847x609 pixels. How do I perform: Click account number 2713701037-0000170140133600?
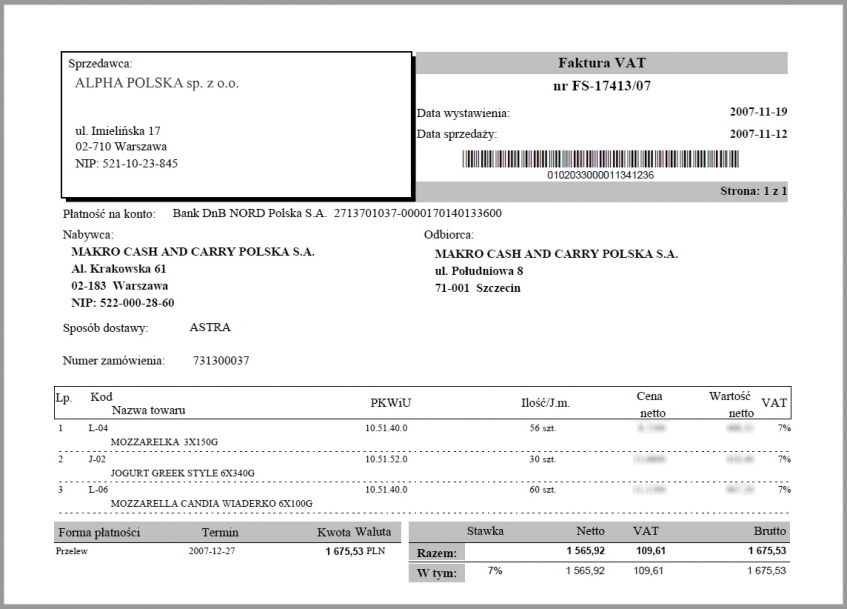click(x=418, y=213)
